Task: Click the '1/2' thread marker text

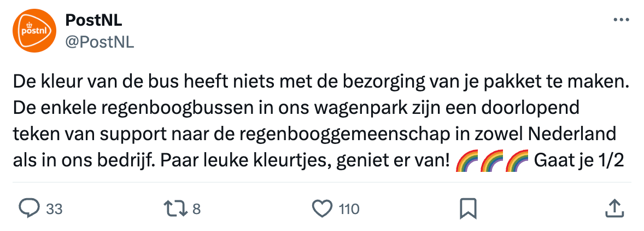Action: (x=611, y=163)
